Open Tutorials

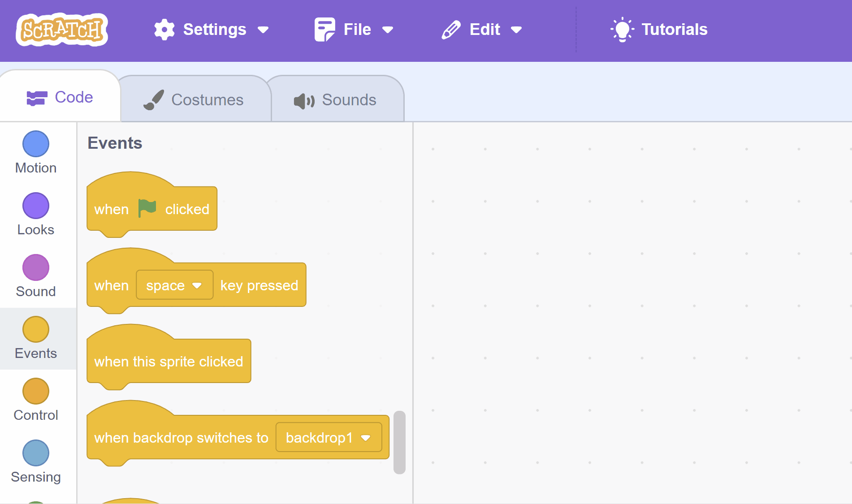coord(659,30)
